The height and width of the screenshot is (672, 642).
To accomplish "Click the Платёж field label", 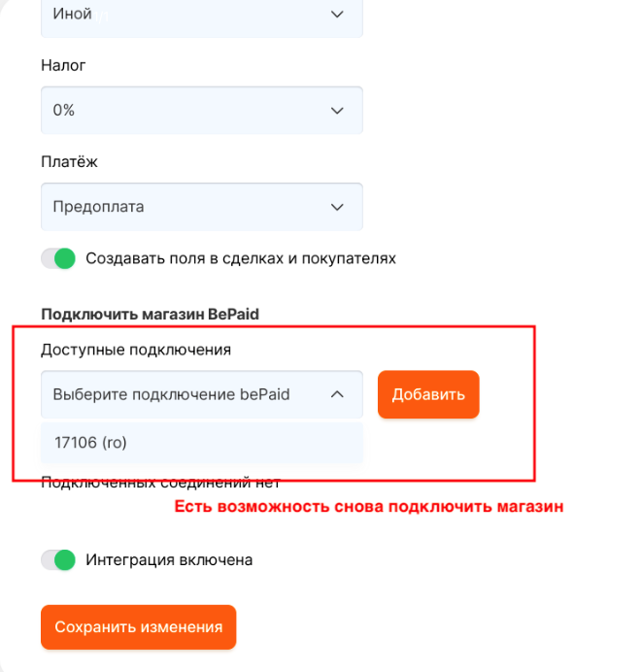I will click(x=69, y=161).
